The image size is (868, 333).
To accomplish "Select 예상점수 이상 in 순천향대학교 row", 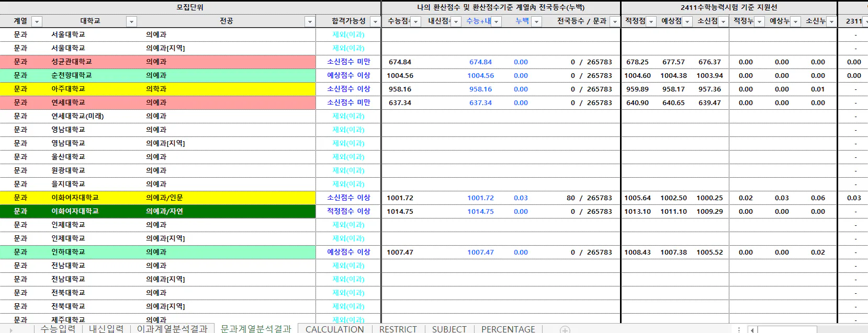I will tap(348, 75).
